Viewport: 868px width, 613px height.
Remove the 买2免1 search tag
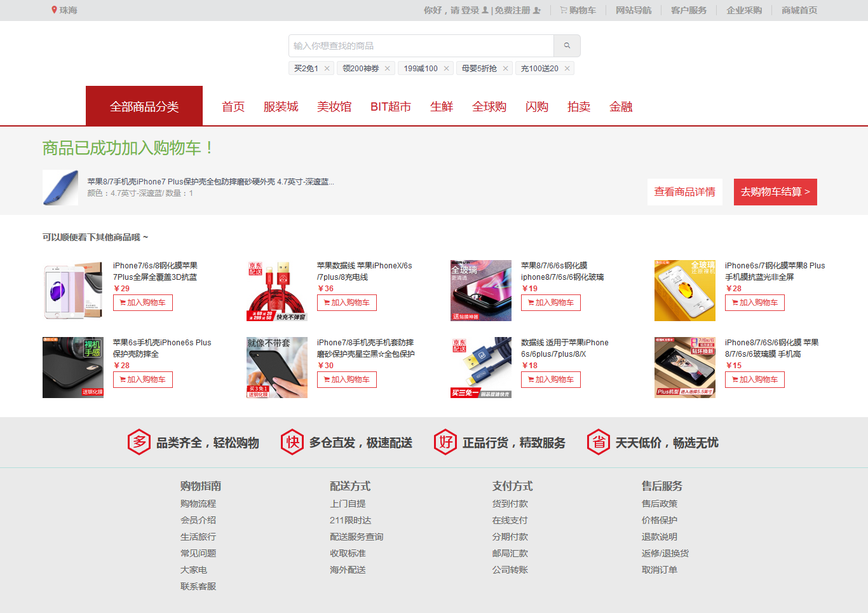(327, 69)
